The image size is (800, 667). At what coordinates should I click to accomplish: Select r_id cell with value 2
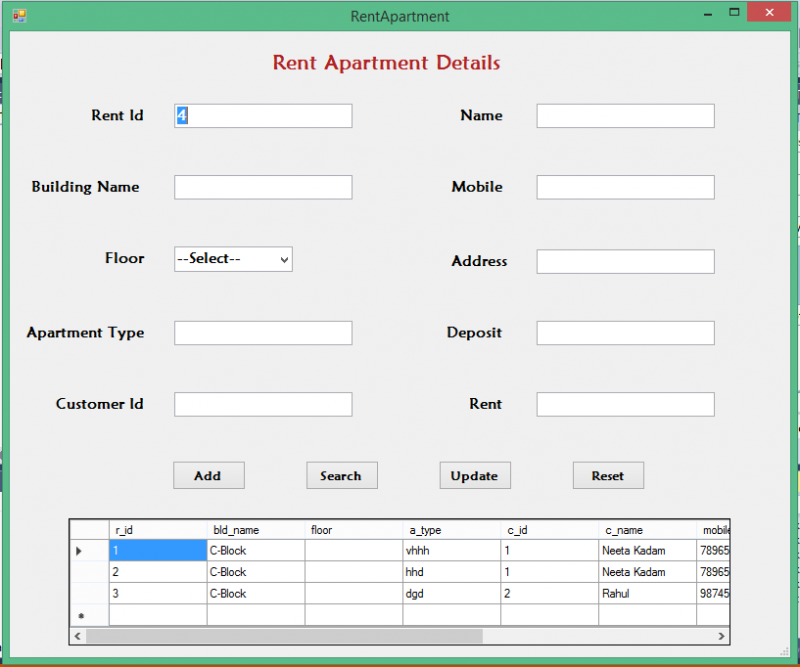click(158, 572)
